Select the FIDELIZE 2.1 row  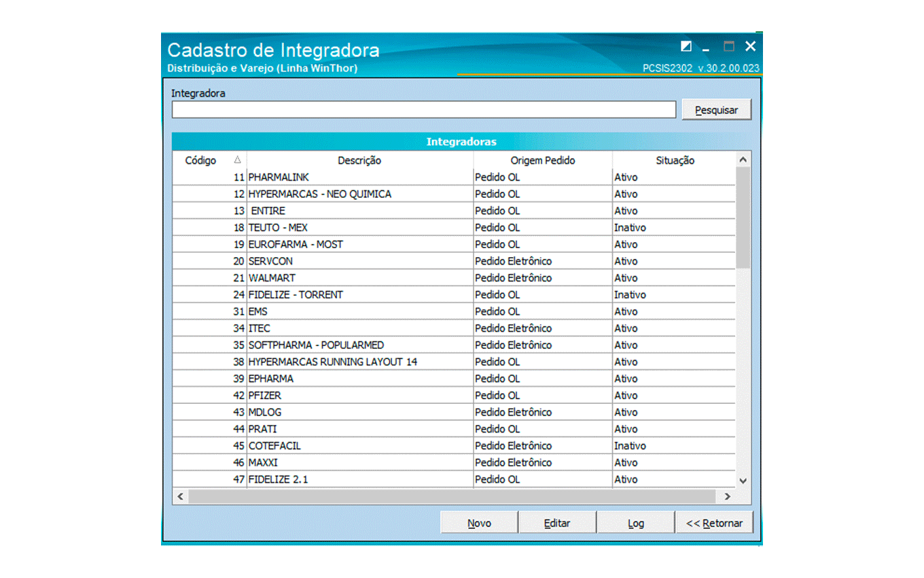coord(454,479)
